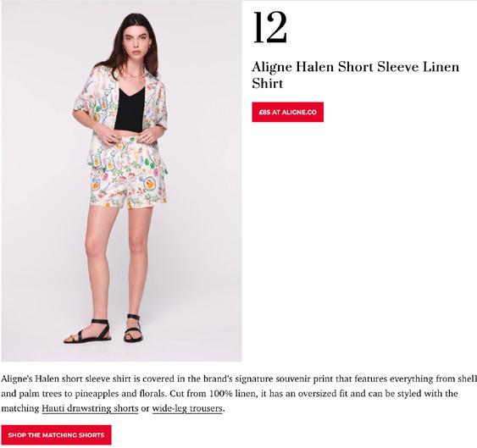Follow the Hauti drawstring shorts link
The width and height of the screenshot is (477, 448).
(90, 408)
